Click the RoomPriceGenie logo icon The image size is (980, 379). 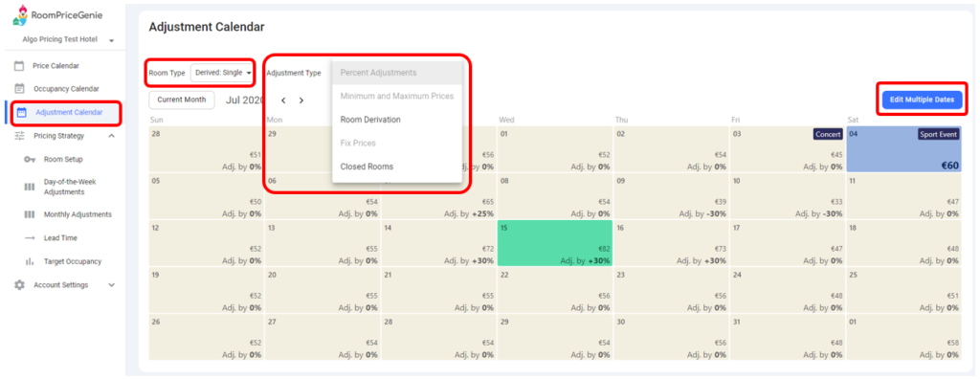point(20,15)
